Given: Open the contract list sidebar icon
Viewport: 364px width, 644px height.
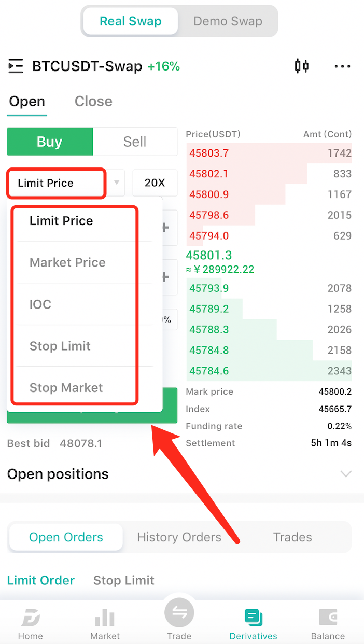Looking at the screenshot, I should 16,66.
